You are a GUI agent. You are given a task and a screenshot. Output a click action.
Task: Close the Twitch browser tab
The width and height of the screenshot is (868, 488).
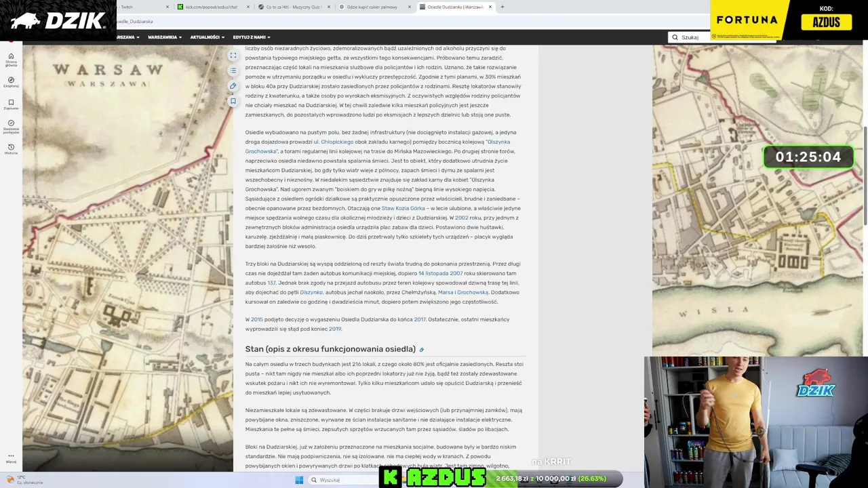(167, 7)
